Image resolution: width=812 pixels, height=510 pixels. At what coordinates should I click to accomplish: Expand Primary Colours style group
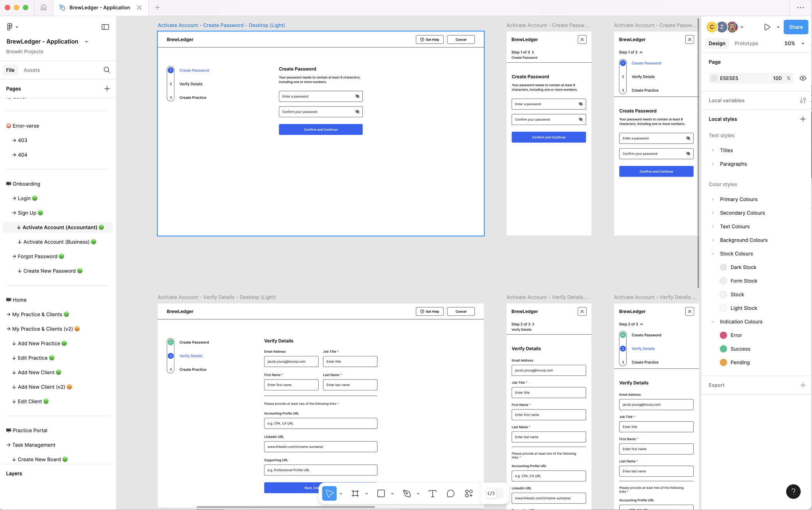[x=713, y=199]
